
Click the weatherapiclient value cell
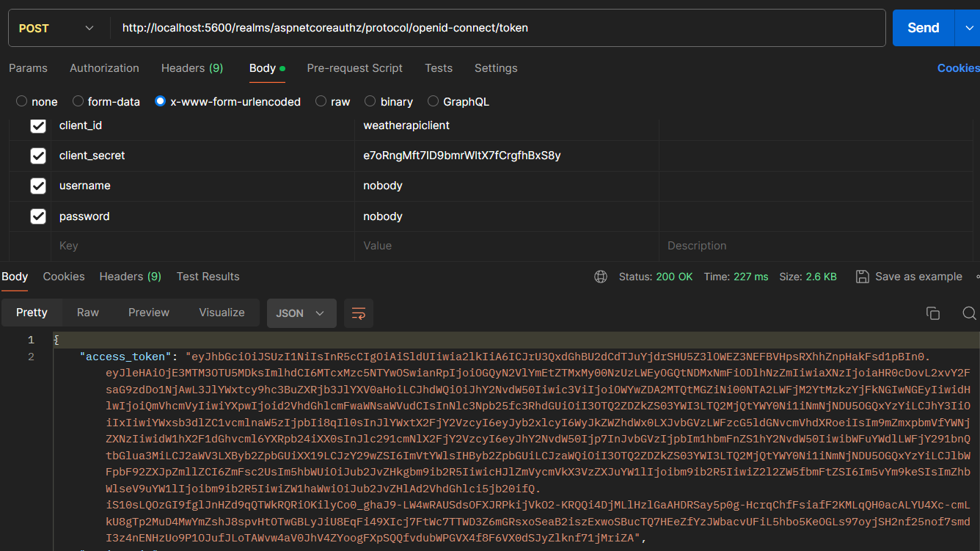tap(507, 125)
